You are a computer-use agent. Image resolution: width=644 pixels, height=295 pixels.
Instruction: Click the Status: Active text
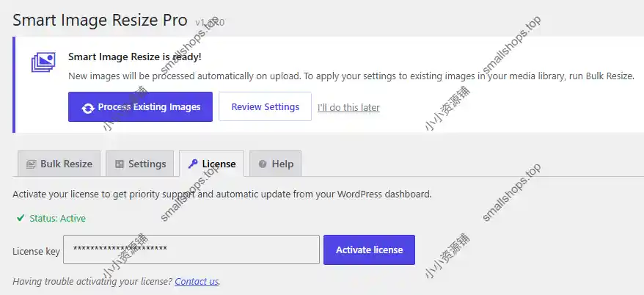tap(57, 218)
